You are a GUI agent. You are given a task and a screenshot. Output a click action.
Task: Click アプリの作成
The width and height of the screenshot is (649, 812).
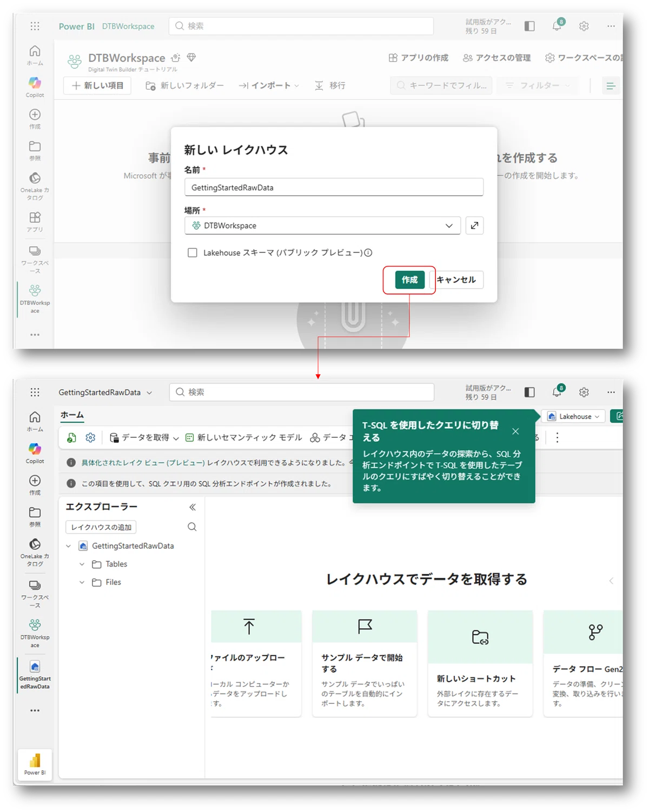point(419,58)
